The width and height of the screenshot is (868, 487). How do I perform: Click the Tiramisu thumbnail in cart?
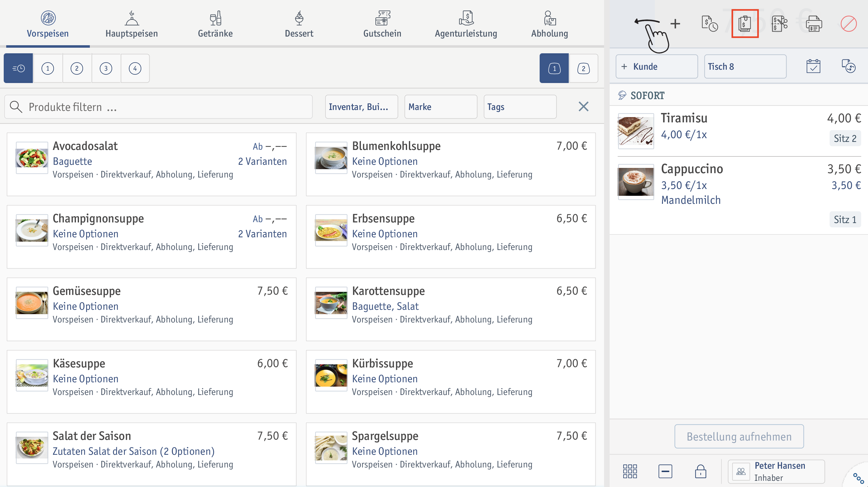pos(635,131)
